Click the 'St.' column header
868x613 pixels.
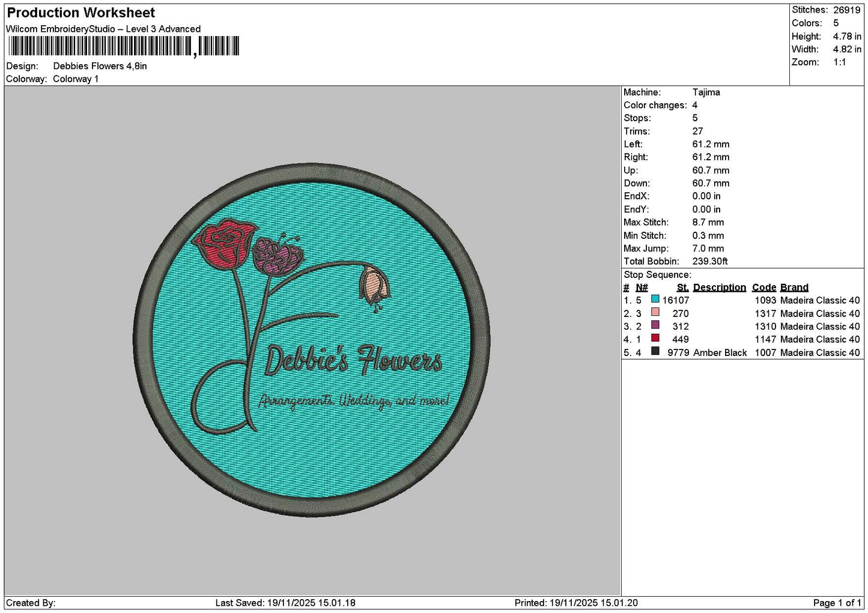[x=682, y=288]
